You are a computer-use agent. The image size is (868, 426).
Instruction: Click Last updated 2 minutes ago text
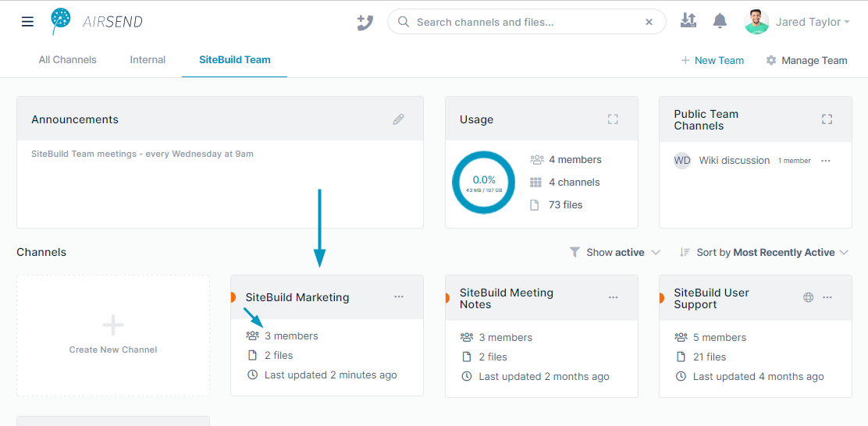pyautogui.click(x=330, y=375)
